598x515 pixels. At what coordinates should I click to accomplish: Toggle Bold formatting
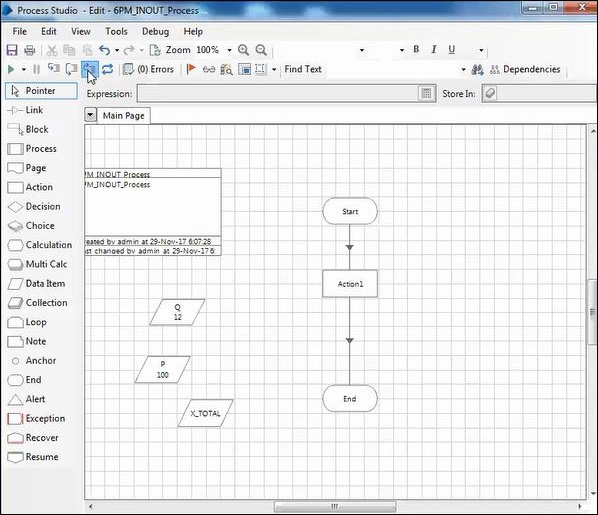[x=416, y=49]
